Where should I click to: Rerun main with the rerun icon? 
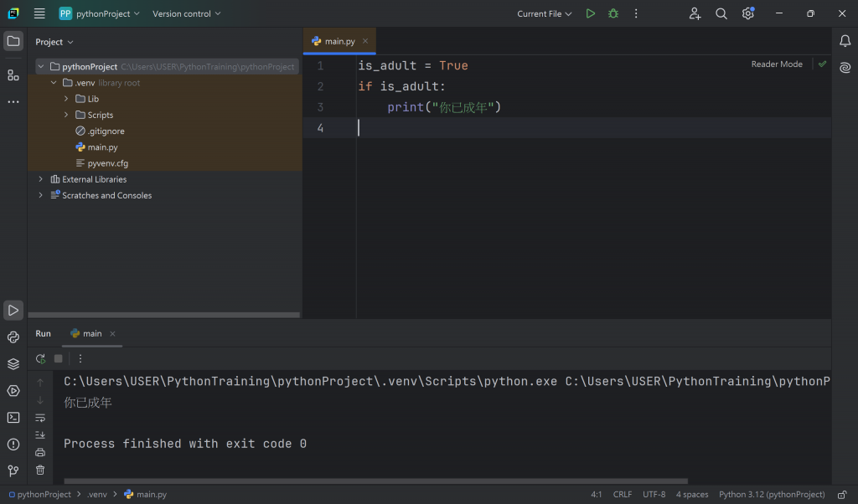coord(40,358)
